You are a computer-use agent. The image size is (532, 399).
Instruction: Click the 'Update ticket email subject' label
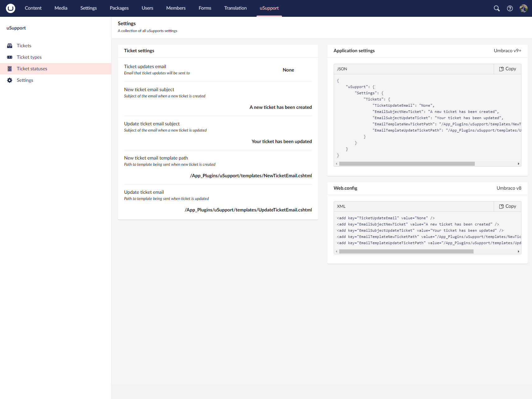click(152, 124)
